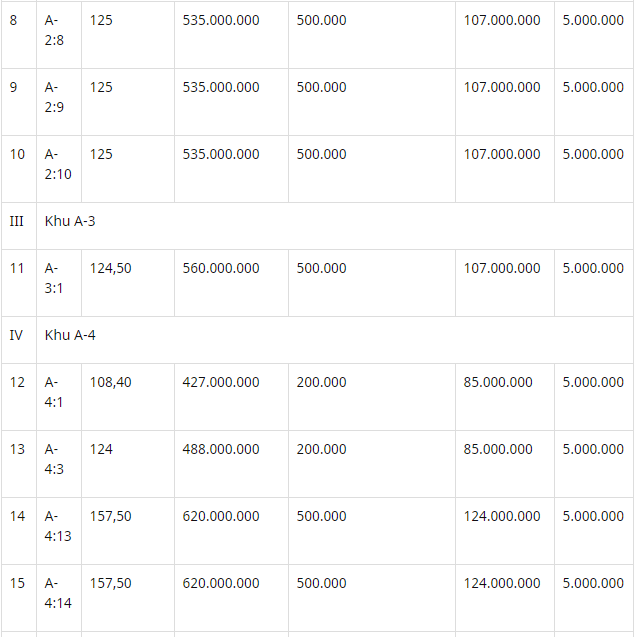
Task: Select lot code A-2:9 cell
Action: click(59, 102)
